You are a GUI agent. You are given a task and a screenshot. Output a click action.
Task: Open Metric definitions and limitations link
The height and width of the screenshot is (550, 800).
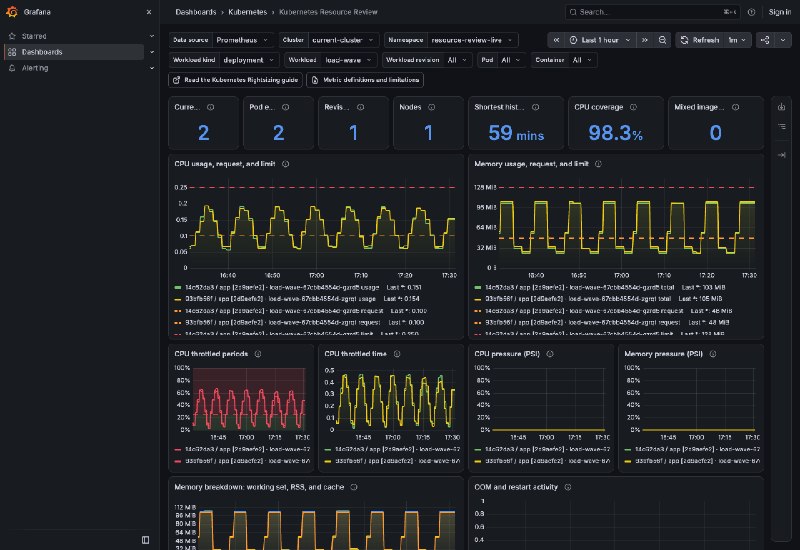point(365,80)
